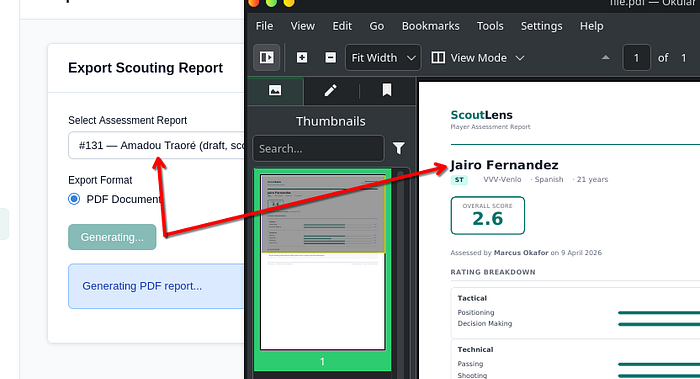Open the Select Assessment Report dropdown
The height and width of the screenshot is (379, 700).
pyautogui.click(x=156, y=146)
